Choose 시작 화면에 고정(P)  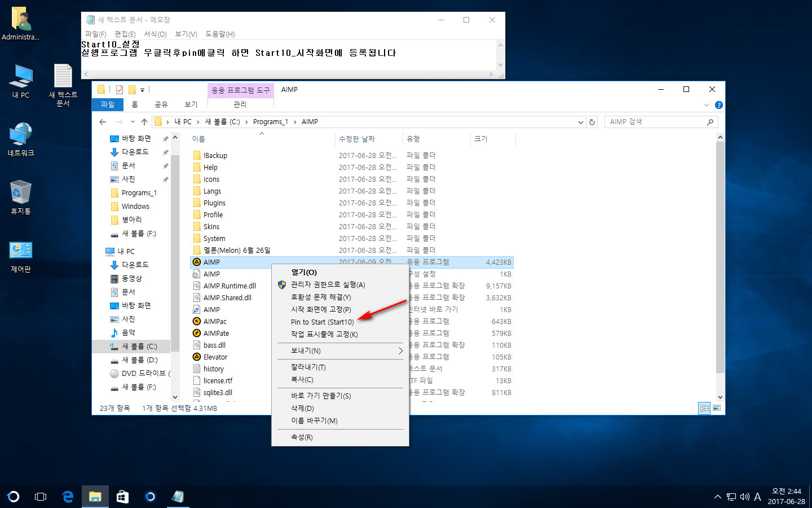[341, 310]
